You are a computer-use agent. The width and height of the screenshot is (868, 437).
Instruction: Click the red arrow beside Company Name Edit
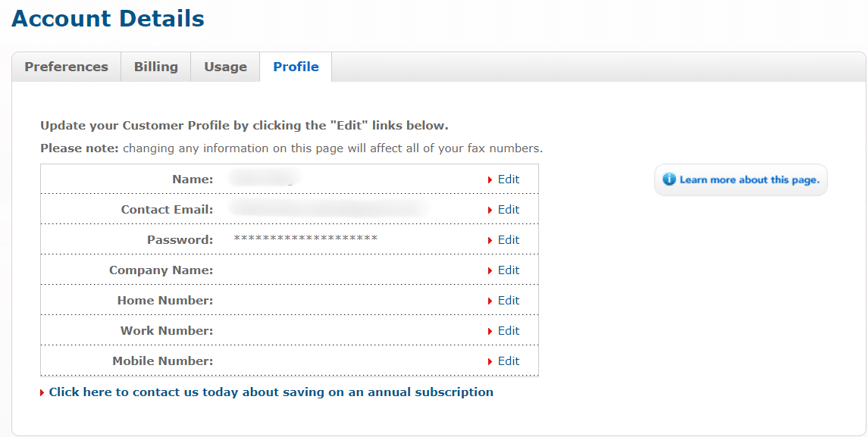(490, 270)
